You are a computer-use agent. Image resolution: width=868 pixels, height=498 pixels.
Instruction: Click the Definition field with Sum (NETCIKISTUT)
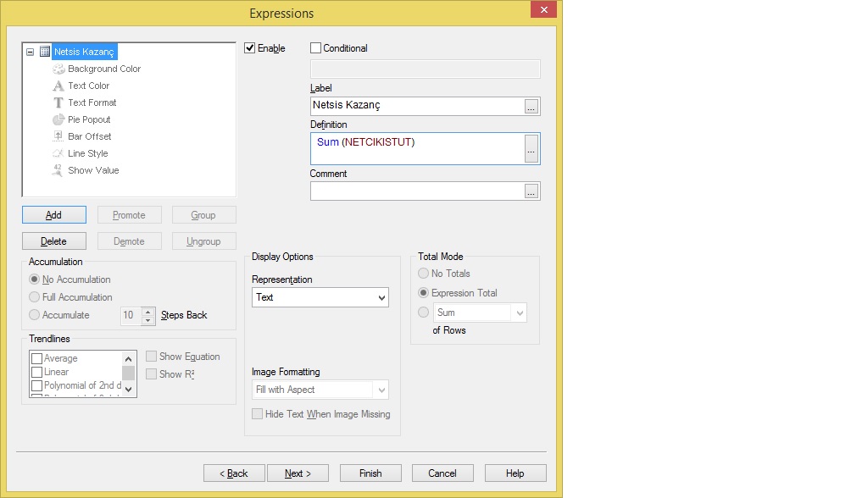click(x=417, y=149)
